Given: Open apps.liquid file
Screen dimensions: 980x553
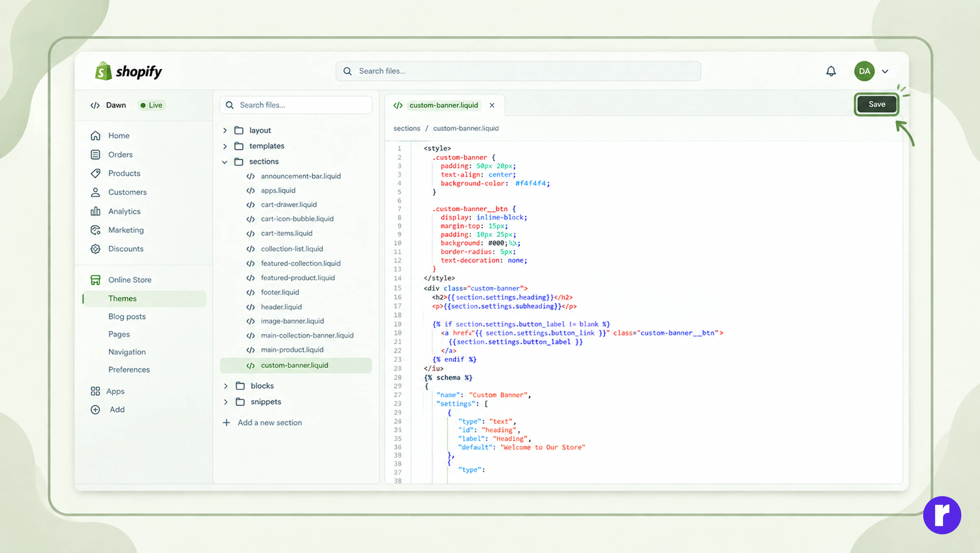Looking at the screenshot, I should [x=278, y=190].
